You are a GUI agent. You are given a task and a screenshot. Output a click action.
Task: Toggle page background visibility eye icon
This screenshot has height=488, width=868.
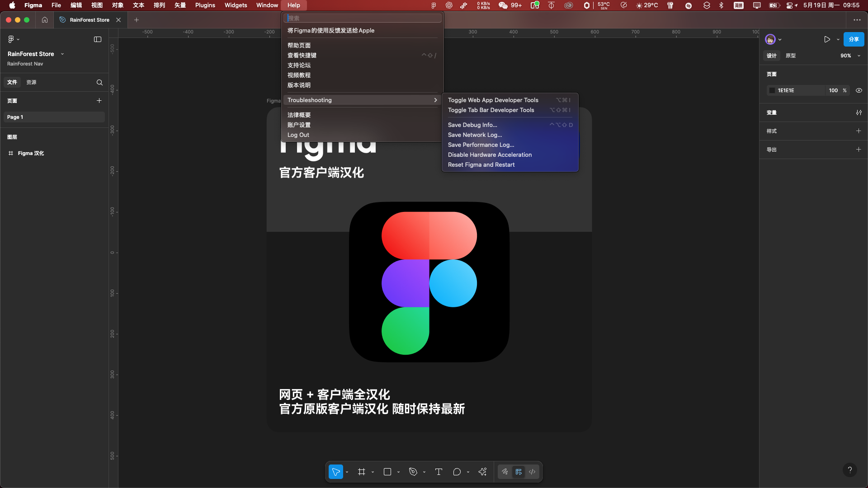(859, 90)
